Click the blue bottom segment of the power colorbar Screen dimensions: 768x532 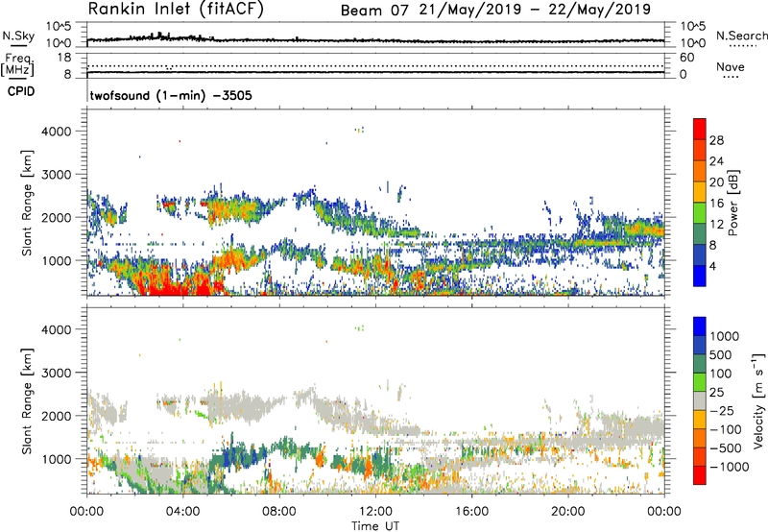[x=700, y=276]
